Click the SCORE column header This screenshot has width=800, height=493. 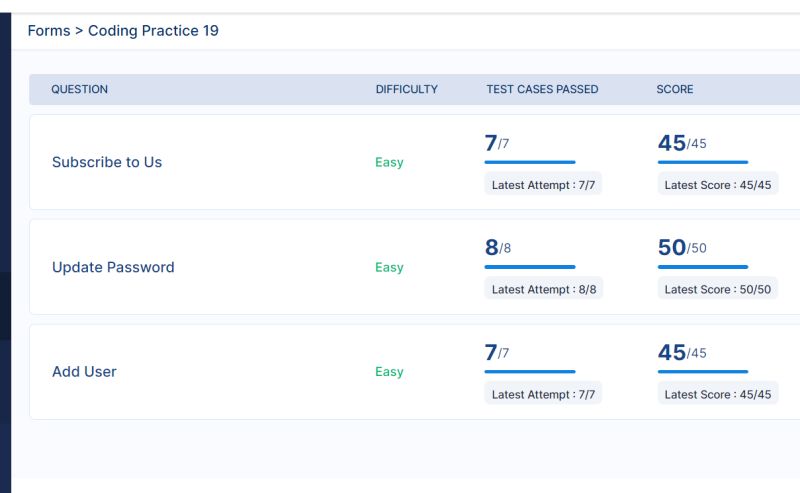coord(674,89)
